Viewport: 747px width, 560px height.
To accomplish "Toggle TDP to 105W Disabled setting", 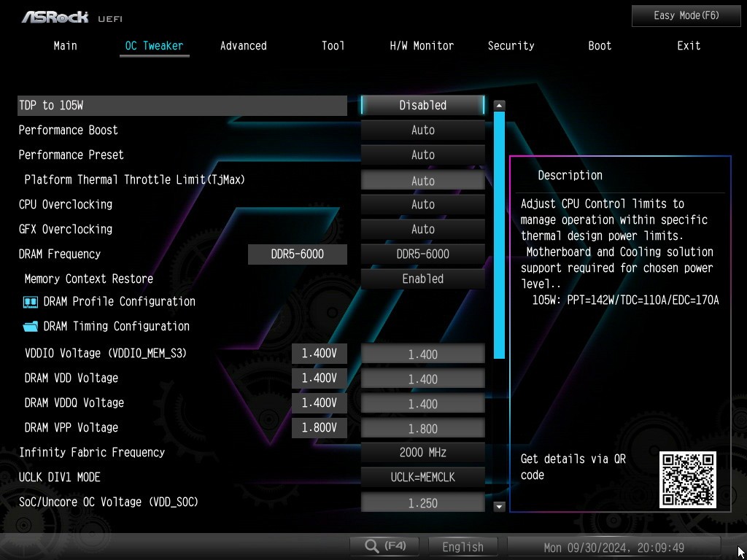I will coord(422,106).
